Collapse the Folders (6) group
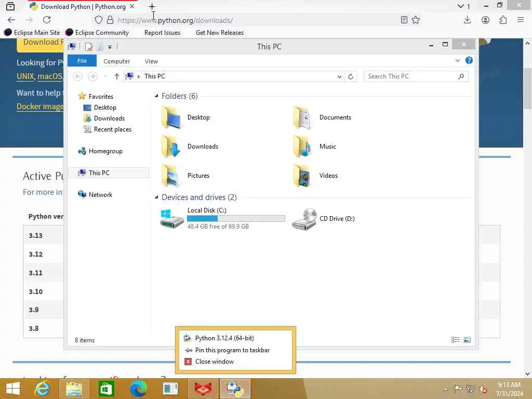The width and height of the screenshot is (532, 399). click(x=156, y=96)
